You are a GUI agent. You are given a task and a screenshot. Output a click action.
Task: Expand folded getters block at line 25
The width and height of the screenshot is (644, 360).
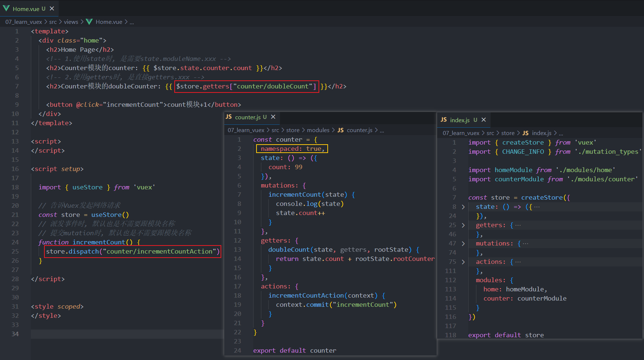[463, 225]
